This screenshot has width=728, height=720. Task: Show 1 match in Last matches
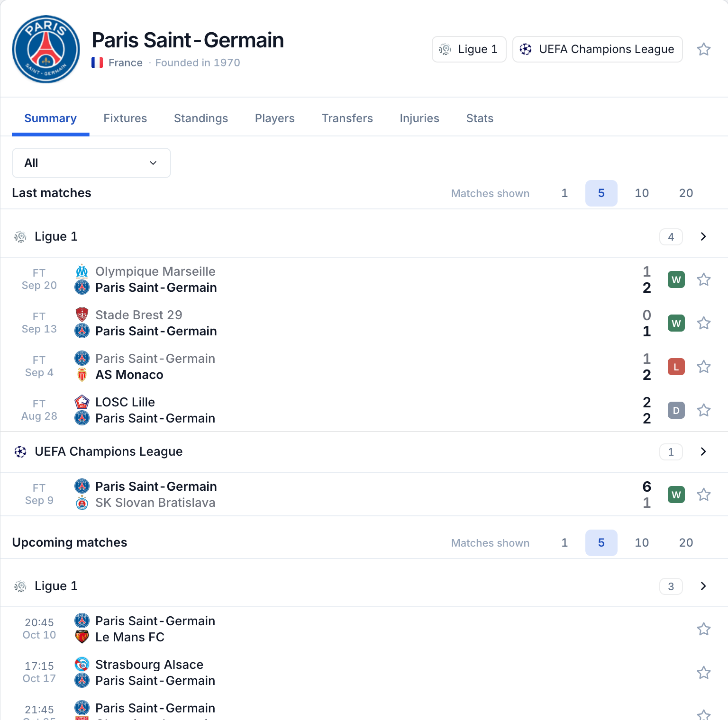[564, 193]
